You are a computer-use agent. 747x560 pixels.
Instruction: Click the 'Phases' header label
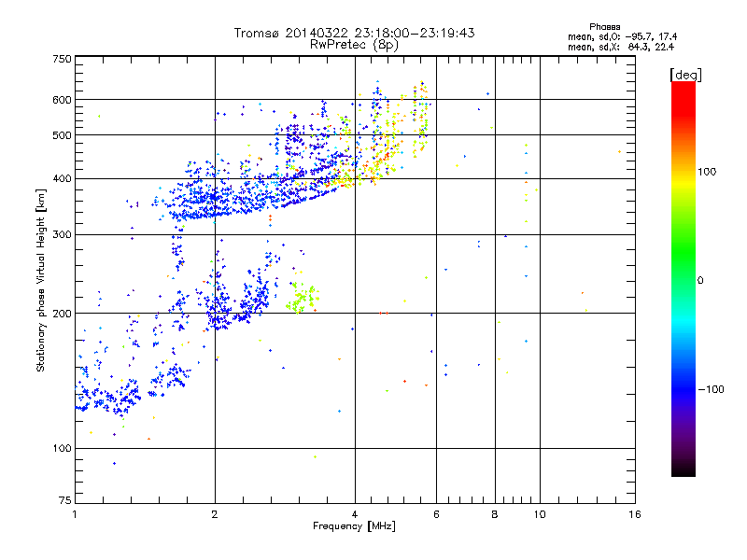pyautogui.click(x=604, y=27)
